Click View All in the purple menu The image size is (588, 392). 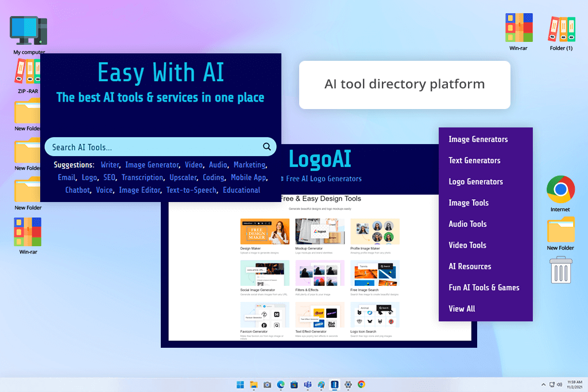tap(462, 309)
